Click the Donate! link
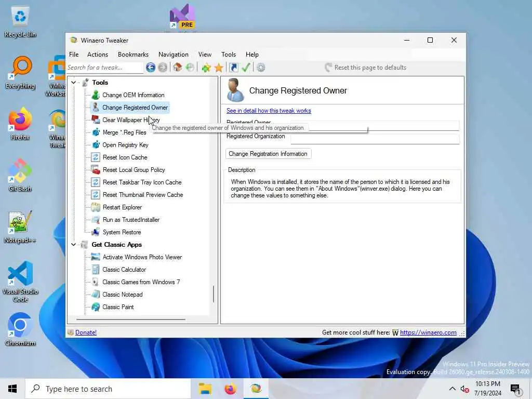Screen dimensions: 532x399 pyautogui.click(x=86, y=332)
